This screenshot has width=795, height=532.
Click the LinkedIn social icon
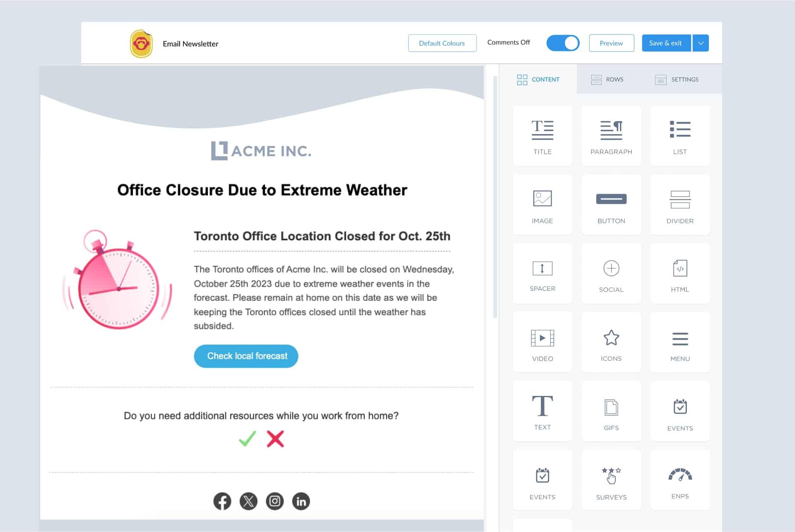tap(300, 501)
